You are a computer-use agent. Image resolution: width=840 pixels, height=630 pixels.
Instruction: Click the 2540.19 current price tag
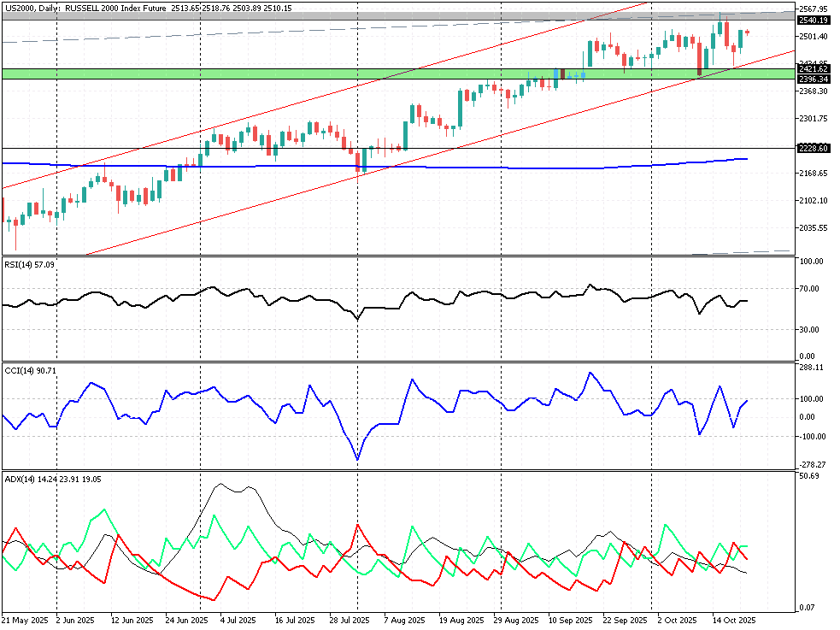point(814,20)
